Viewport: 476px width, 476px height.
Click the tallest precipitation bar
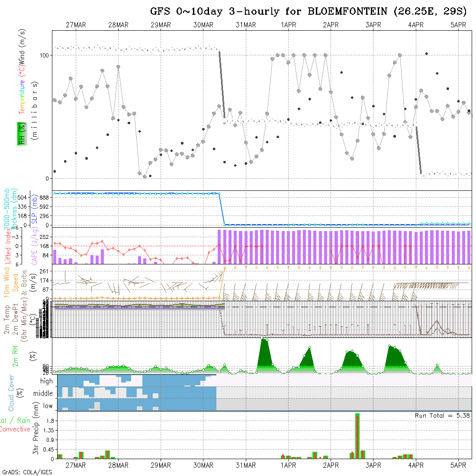coord(357,436)
